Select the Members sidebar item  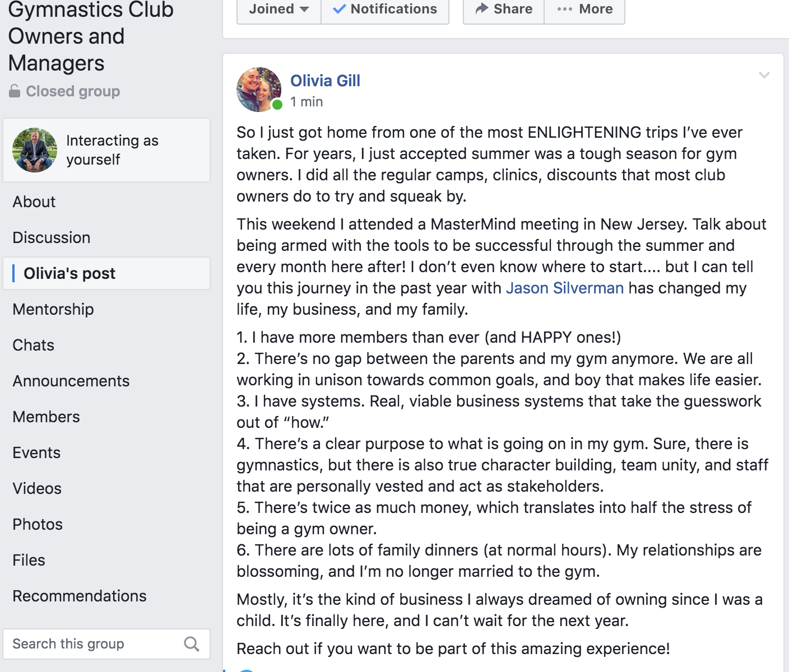tap(47, 417)
